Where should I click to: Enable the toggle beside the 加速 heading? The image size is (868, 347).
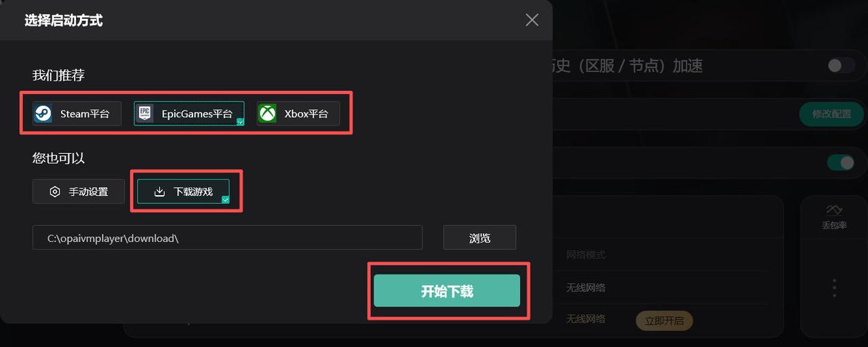[x=841, y=66]
